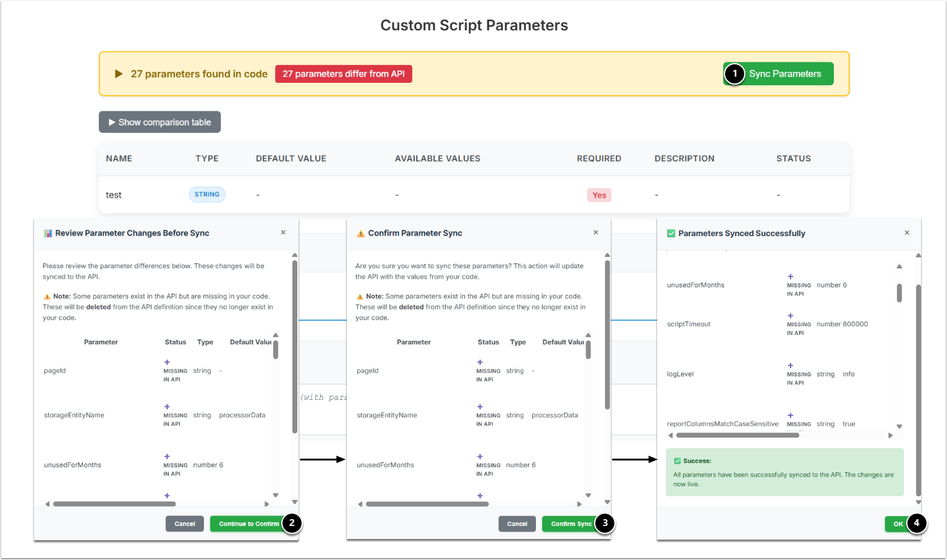This screenshot has height=560, width=947.
Task: Cancel the Confirm Parameter Sync dialog
Action: (x=517, y=524)
